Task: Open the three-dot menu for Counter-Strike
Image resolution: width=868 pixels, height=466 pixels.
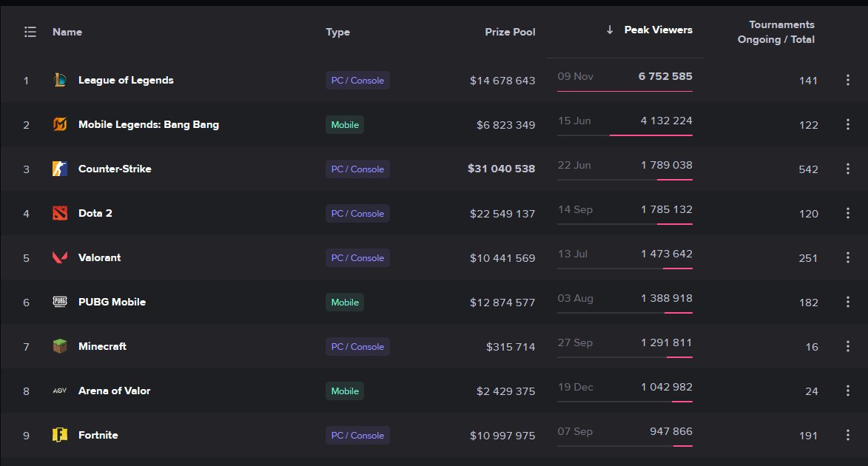Action: pyautogui.click(x=847, y=169)
